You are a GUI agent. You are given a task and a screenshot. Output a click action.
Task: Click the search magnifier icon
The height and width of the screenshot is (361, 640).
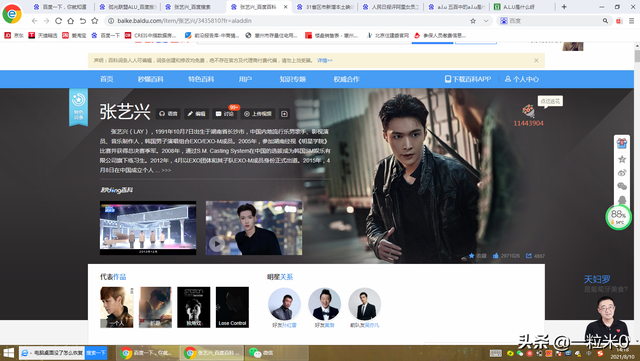605,21
